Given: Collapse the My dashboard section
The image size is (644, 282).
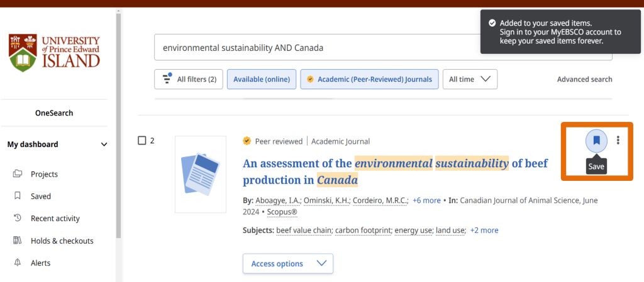Looking at the screenshot, I should pyautogui.click(x=104, y=144).
